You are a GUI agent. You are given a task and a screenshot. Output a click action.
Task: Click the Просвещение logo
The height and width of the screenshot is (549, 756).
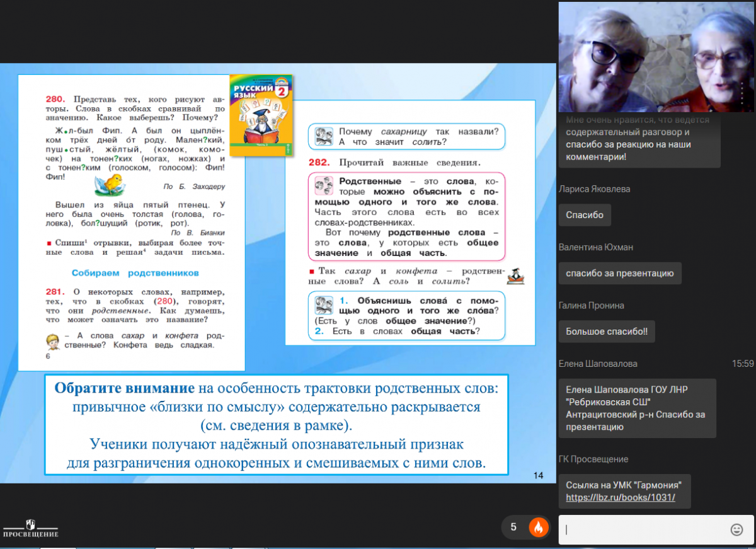pyautogui.click(x=30, y=528)
